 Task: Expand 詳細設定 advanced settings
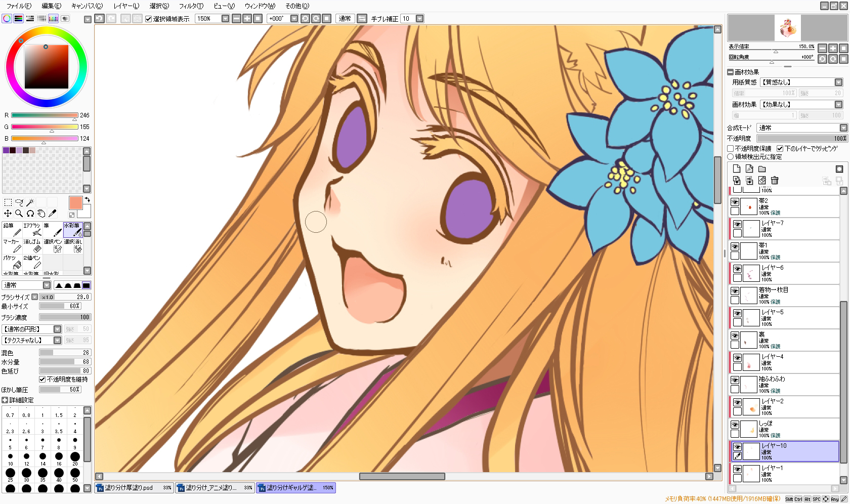click(5, 400)
